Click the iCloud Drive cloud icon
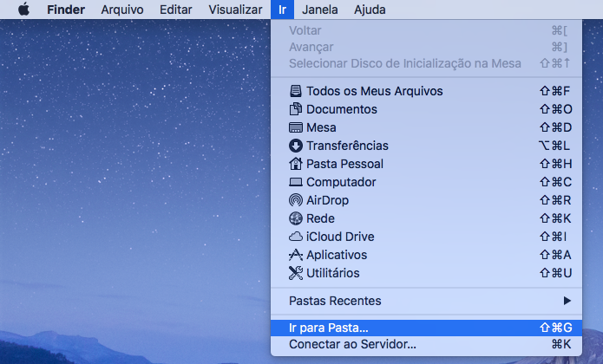Screen dimensions: 603x364 click(x=295, y=237)
